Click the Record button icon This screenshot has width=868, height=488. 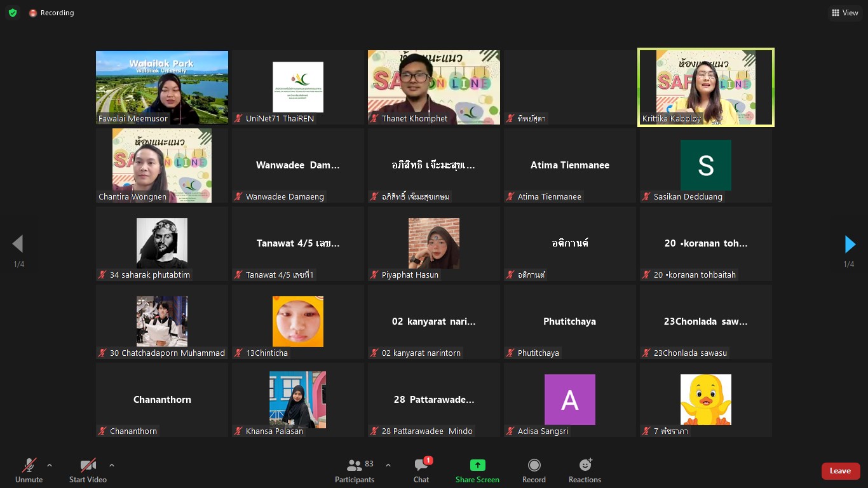(534, 465)
